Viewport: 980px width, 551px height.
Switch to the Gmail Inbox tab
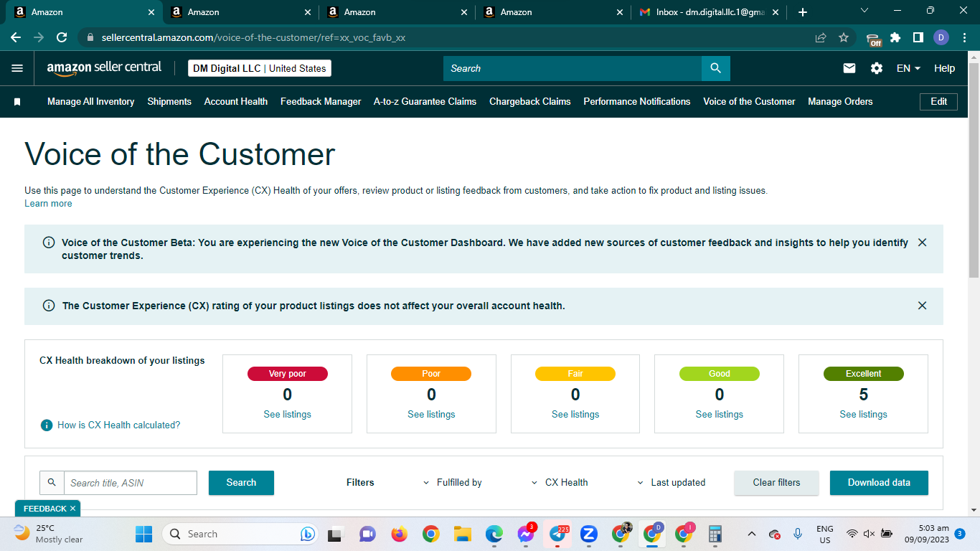point(708,12)
